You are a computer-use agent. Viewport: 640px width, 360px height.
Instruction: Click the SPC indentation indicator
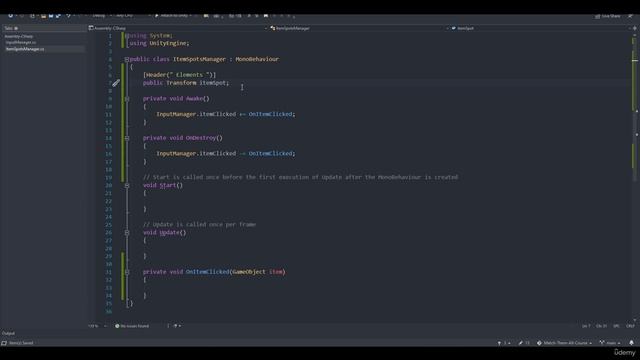(616, 326)
